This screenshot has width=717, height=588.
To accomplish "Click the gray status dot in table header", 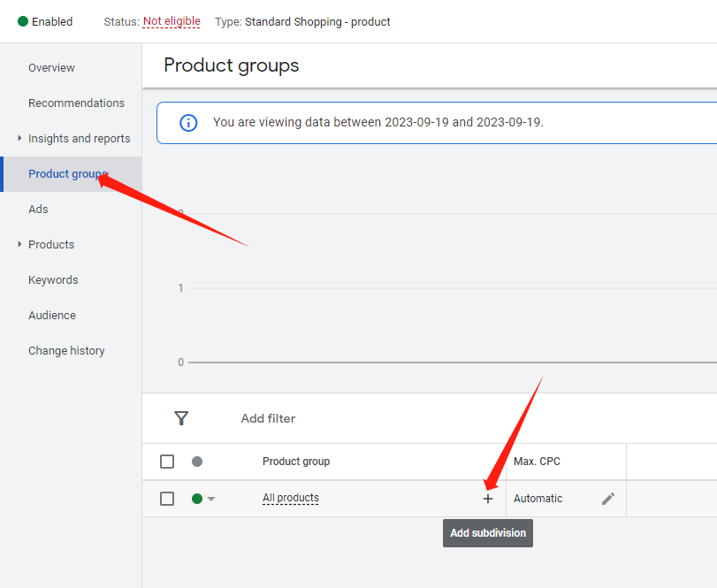I will (197, 462).
